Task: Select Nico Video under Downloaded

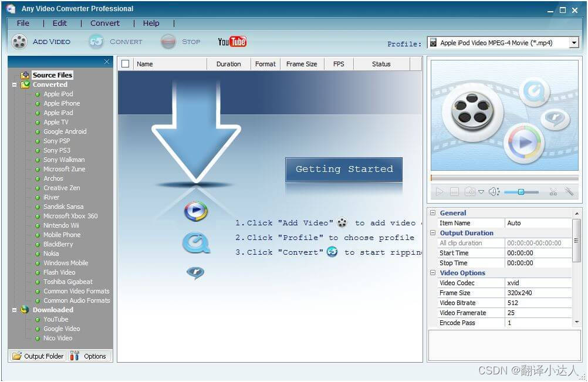Action: point(58,338)
